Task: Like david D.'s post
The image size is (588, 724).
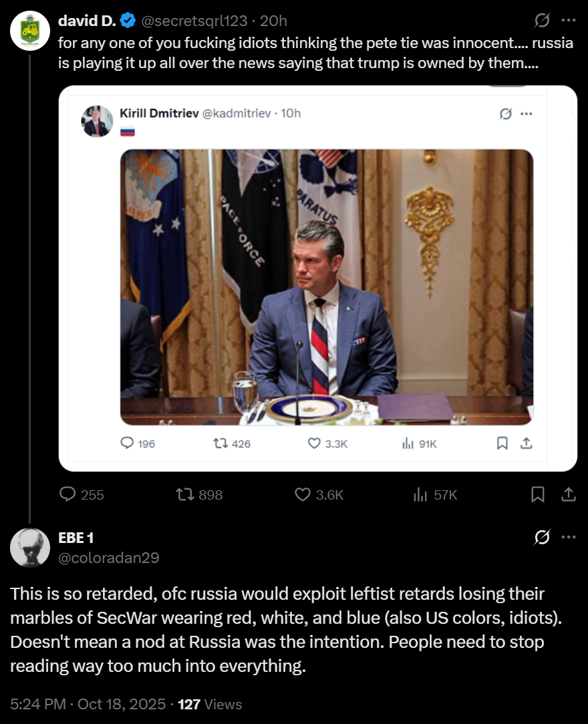Action: 303,494
